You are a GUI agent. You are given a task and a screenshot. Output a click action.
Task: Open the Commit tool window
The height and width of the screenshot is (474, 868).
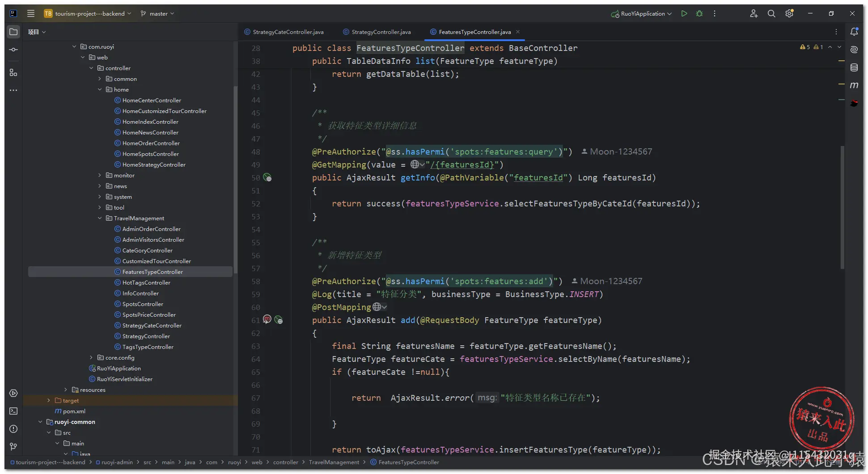coord(13,50)
